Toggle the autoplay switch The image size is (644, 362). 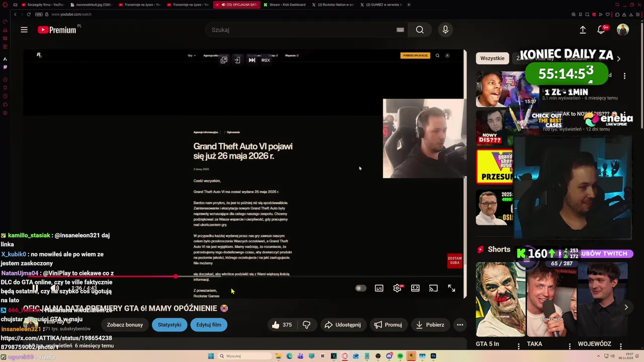[360, 288]
